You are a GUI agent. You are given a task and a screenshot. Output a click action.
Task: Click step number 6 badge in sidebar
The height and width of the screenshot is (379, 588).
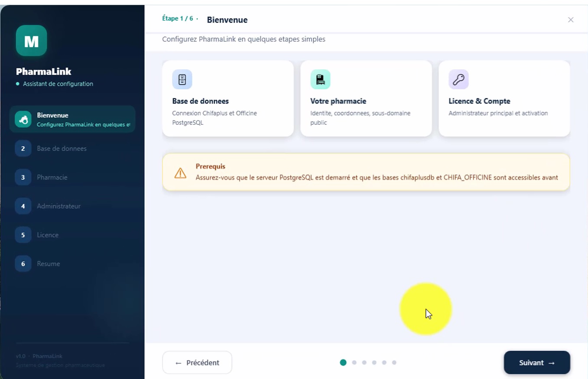tap(23, 264)
